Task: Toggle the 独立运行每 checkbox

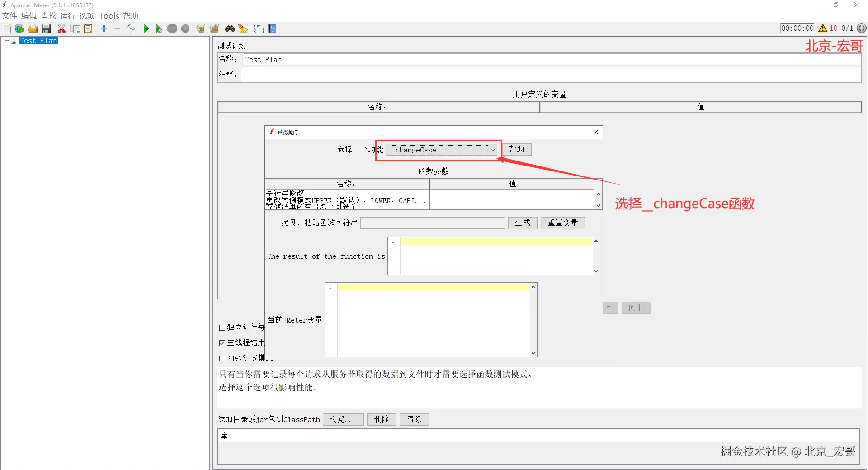Action: tap(222, 328)
